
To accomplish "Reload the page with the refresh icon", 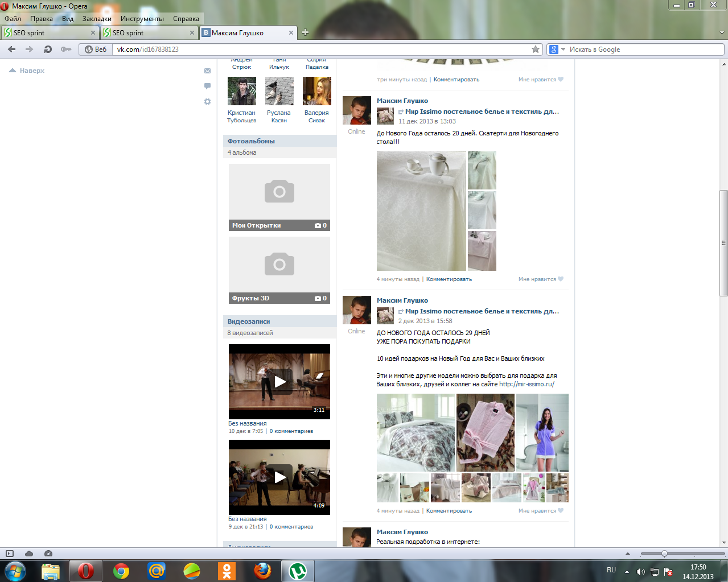I will pyautogui.click(x=48, y=49).
